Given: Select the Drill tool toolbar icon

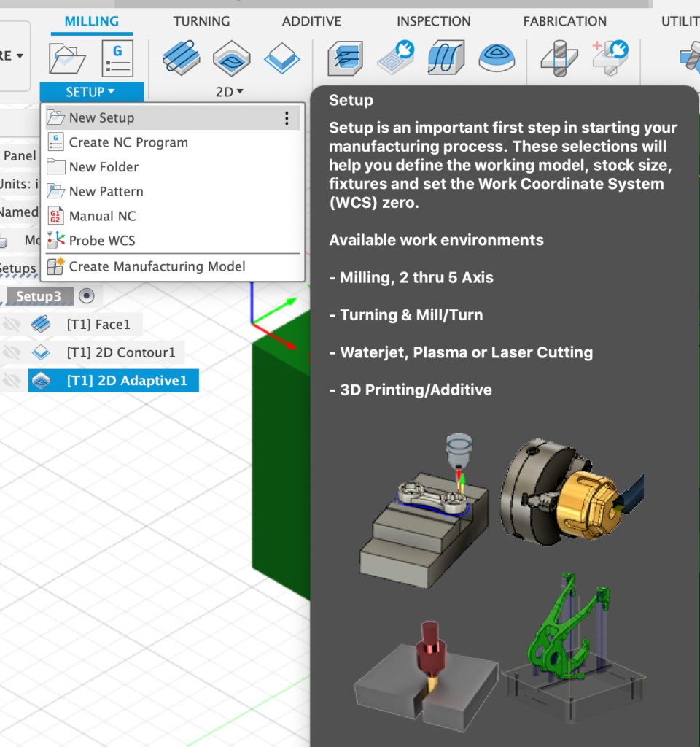Looking at the screenshot, I should click(559, 58).
